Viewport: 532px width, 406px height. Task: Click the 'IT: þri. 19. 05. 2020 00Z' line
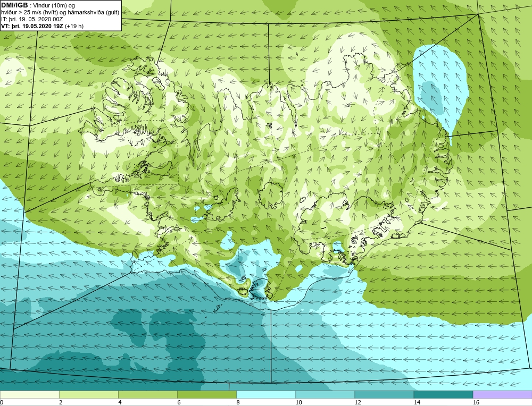(x=32, y=19)
